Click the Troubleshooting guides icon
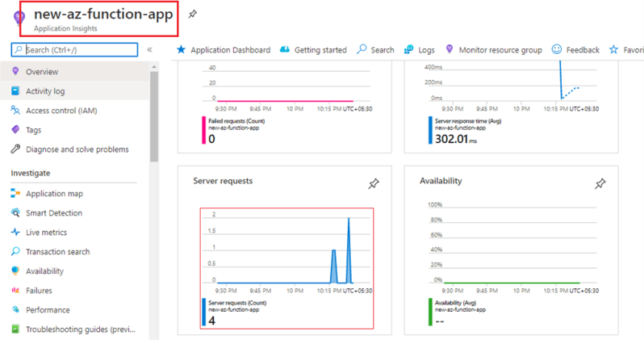This screenshot has height=340, width=644. click(15, 329)
